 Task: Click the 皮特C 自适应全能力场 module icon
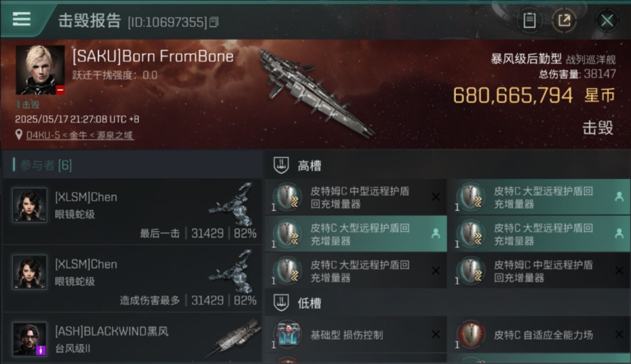point(471,334)
